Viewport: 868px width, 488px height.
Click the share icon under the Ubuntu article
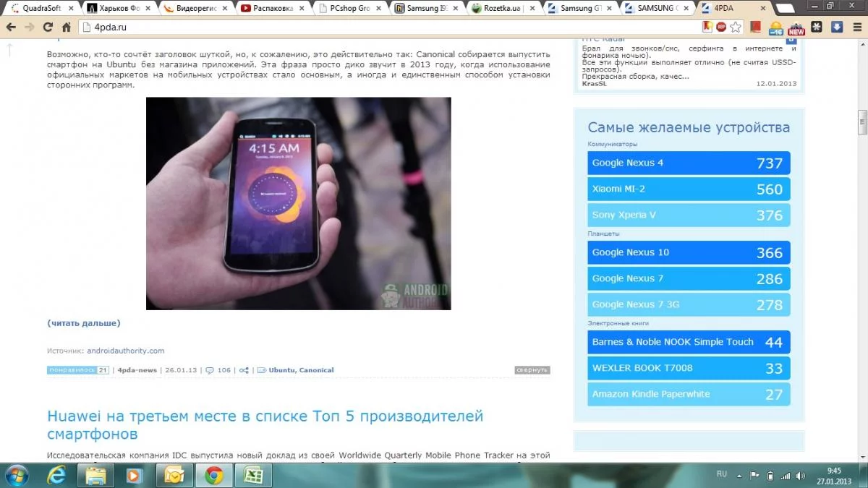pos(244,370)
